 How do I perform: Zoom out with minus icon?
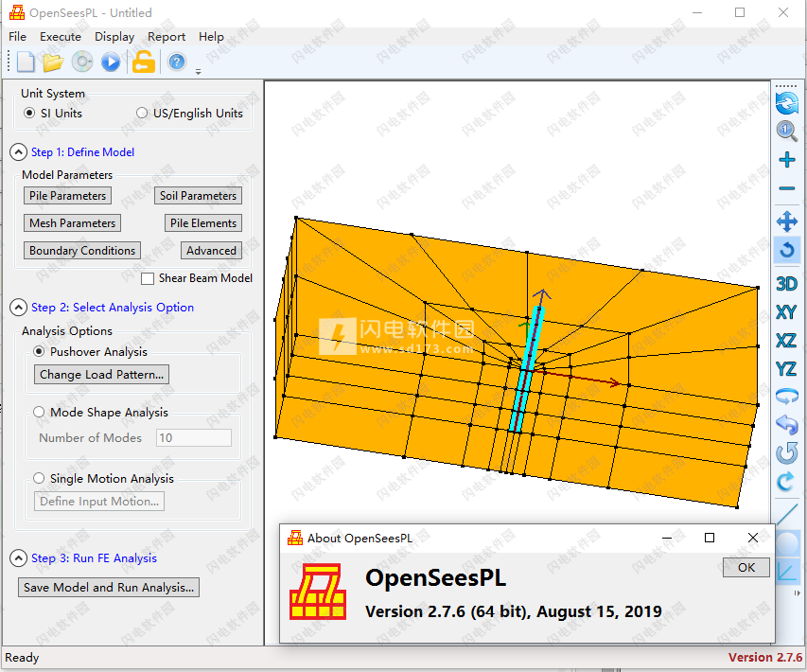pyautogui.click(x=786, y=188)
